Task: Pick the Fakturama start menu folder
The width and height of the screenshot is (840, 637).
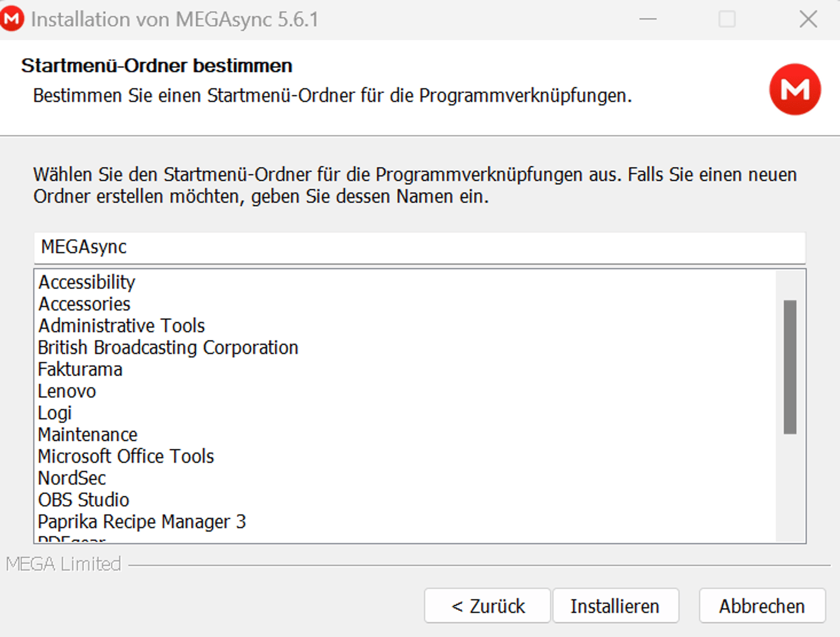Action: (x=80, y=369)
